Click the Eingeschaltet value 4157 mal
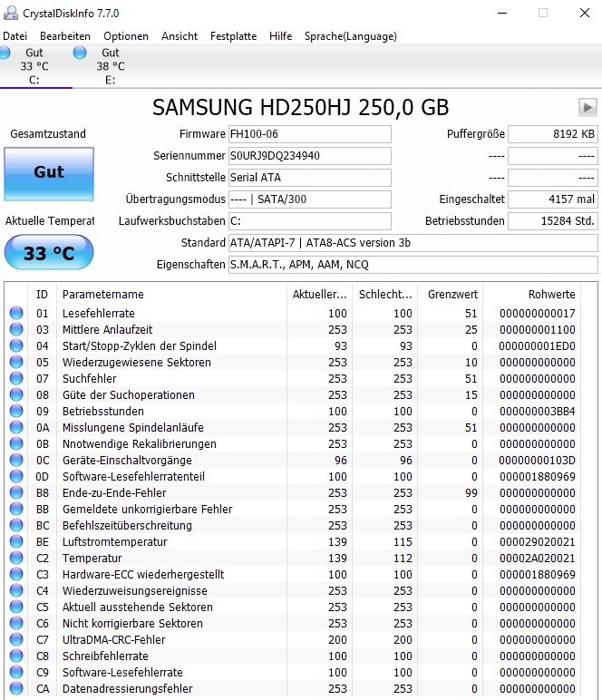 (553, 199)
